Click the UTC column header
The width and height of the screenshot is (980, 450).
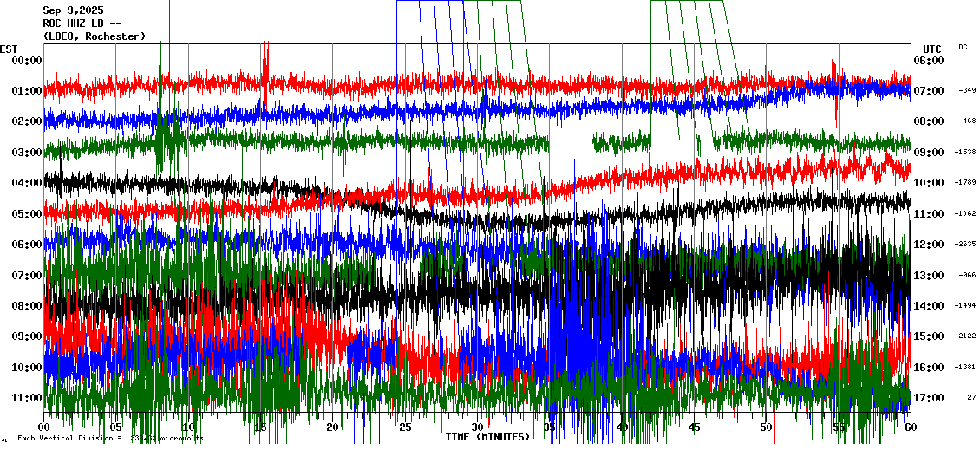931,49
